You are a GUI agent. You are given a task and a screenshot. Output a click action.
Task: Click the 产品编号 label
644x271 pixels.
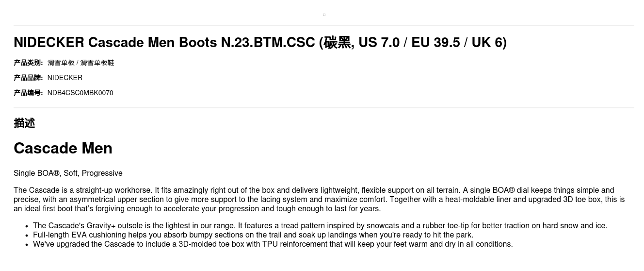tap(28, 93)
